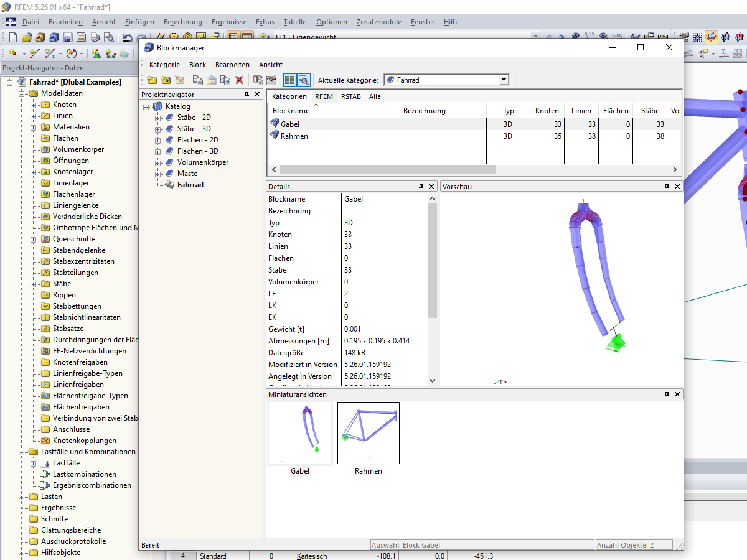The height and width of the screenshot is (560, 747).
Task: Click the Undo arrow in RFEM toolbar
Action: point(127,37)
